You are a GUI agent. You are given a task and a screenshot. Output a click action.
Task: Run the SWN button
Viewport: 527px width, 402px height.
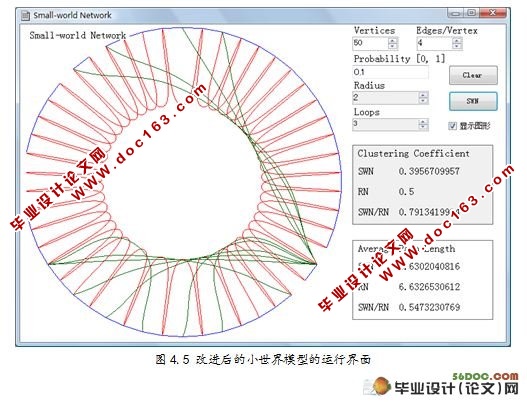[473, 101]
